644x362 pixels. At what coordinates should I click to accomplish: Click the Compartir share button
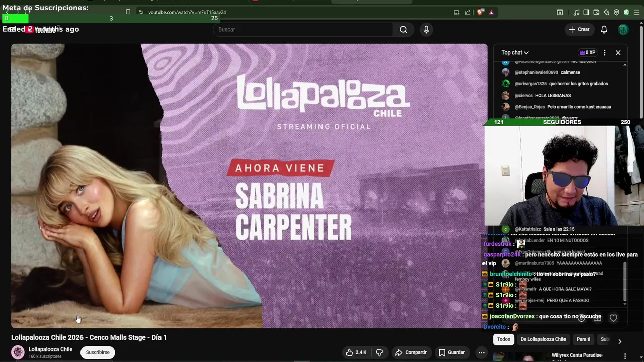411,352
